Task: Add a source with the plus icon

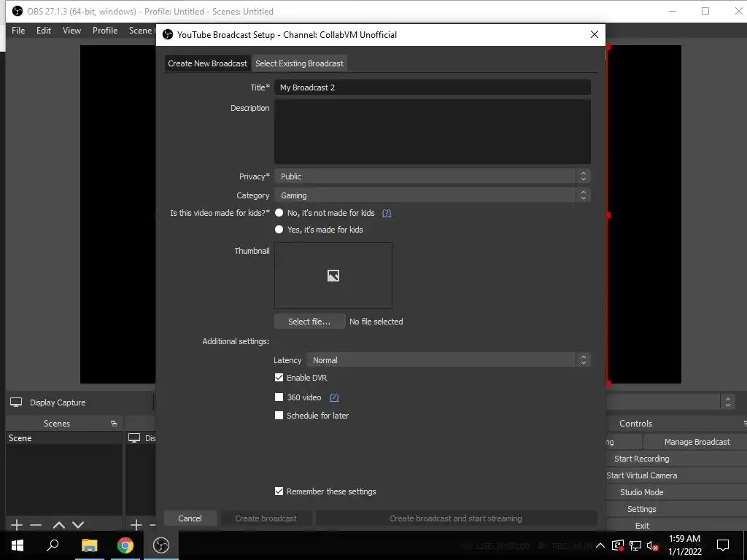Action: (x=136, y=525)
